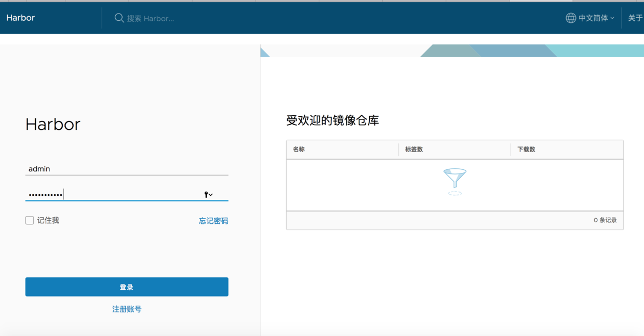Sort by the 名称 column header

[299, 149]
